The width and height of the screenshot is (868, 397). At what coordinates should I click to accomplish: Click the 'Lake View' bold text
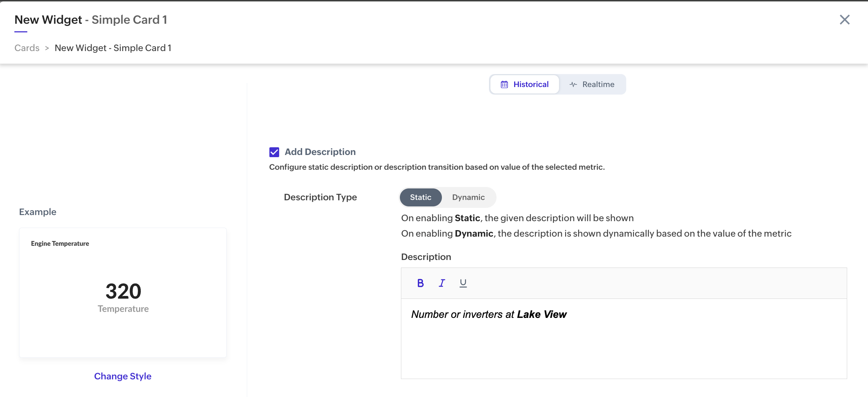(x=541, y=315)
